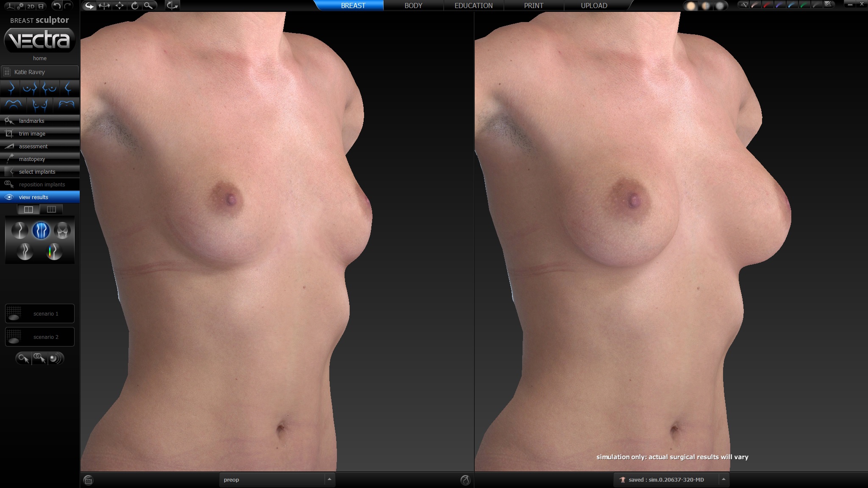Switch to 2D view mode
This screenshot has height=488, width=868.
(31, 6)
